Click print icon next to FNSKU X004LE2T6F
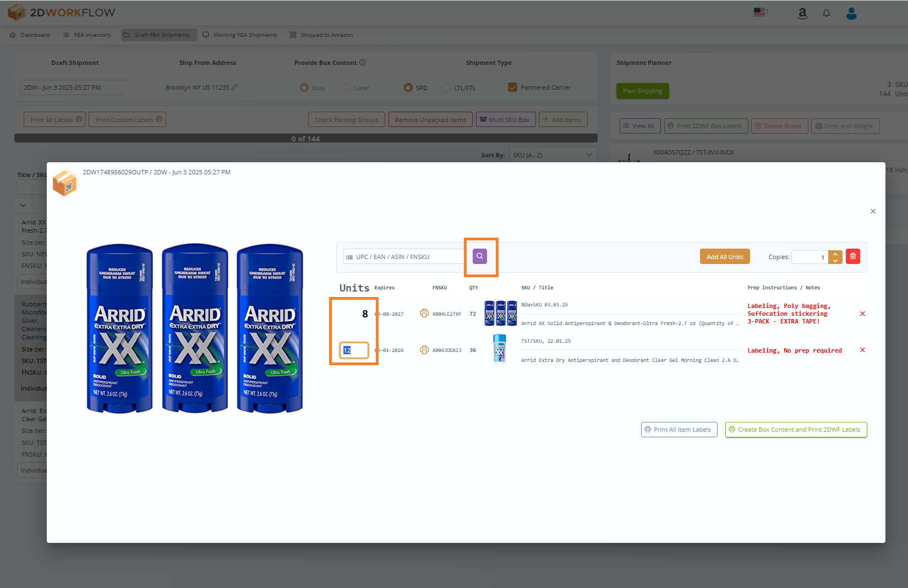Viewport: 908px width, 588px height. click(x=424, y=313)
